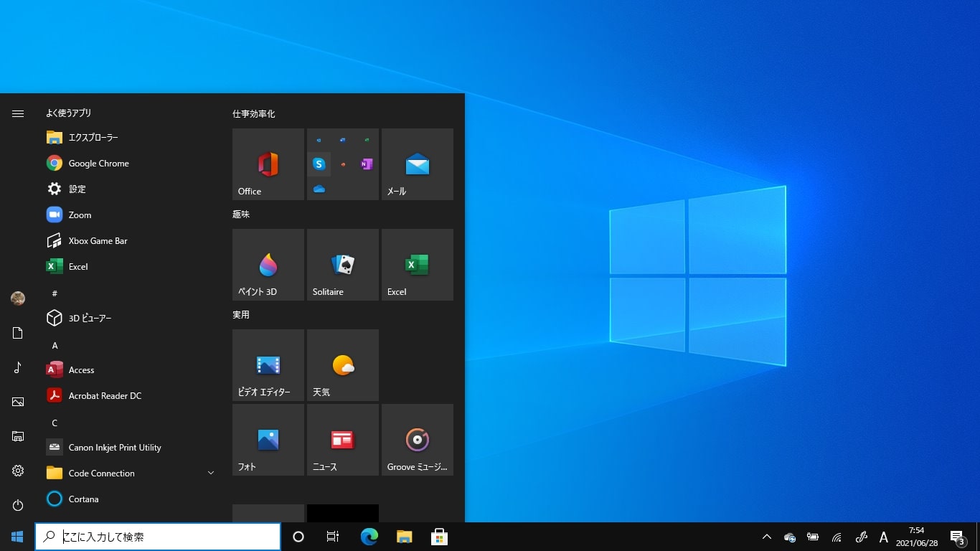Screen dimensions: 980x551
Task: Open the 天気 weather tile
Action: 343,365
